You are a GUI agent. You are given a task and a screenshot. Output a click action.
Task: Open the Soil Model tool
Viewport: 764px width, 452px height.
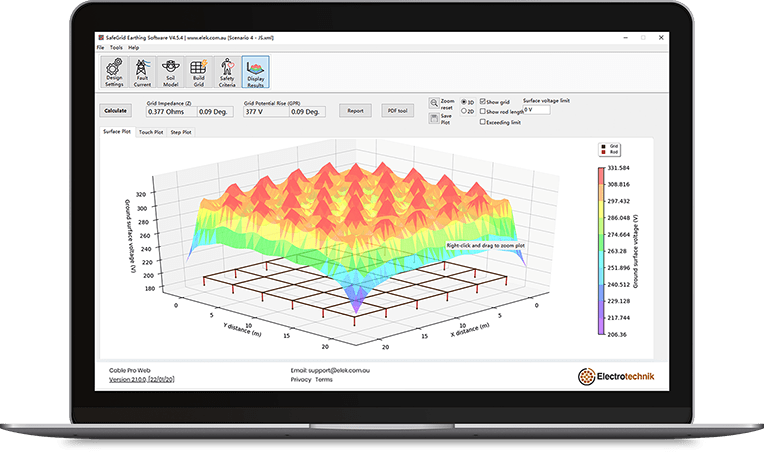click(171, 72)
